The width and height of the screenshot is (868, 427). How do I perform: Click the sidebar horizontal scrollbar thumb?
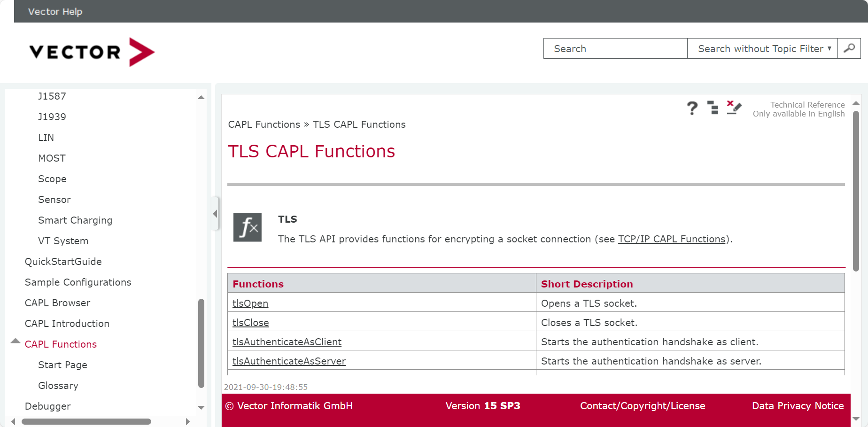(86, 421)
